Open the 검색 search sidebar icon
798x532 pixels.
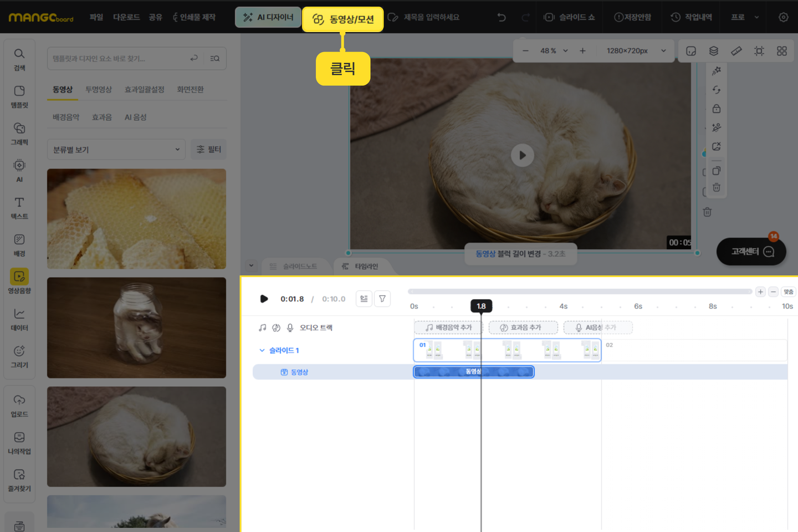(x=19, y=59)
